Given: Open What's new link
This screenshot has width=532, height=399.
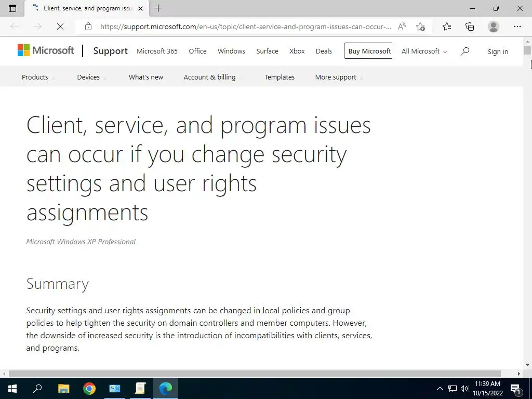Looking at the screenshot, I should click(146, 77).
